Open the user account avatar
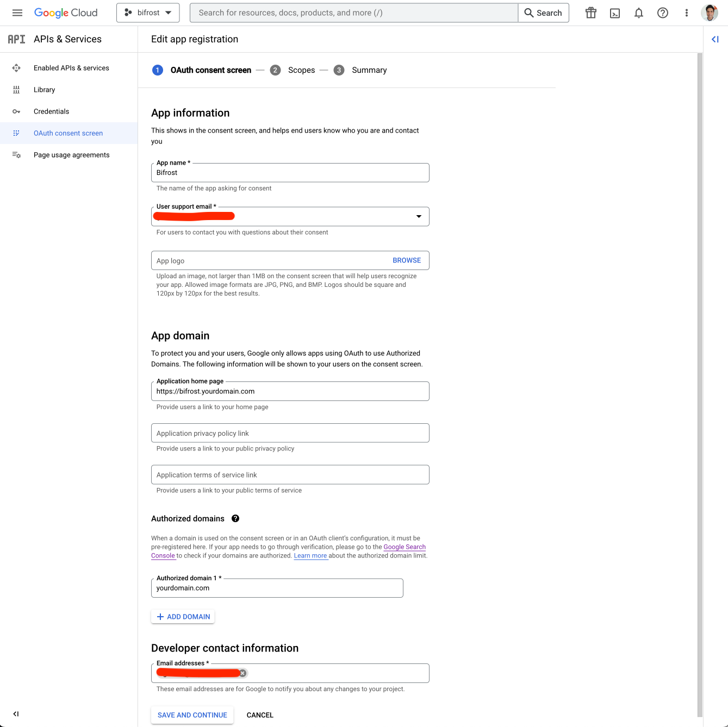This screenshot has height=727, width=728. (710, 12)
